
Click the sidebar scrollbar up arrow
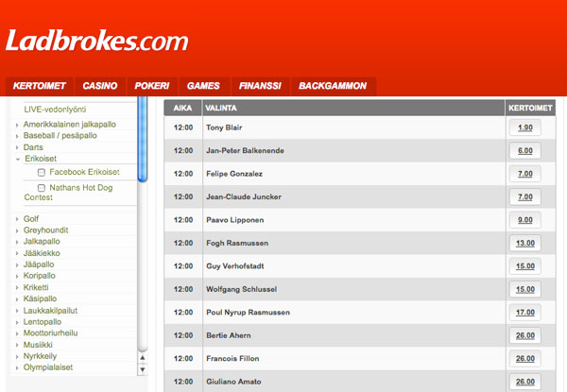point(143,358)
